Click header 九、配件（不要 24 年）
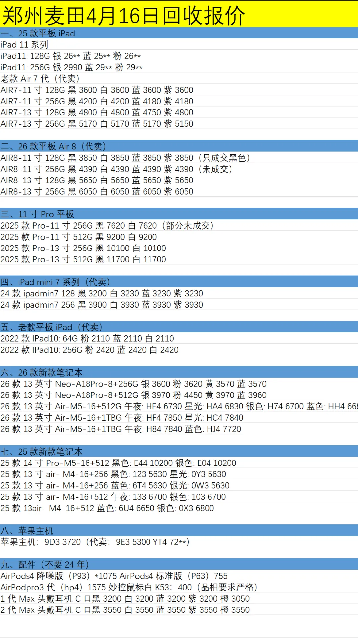Viewport: 358px width, 644px height. [179, 563]
